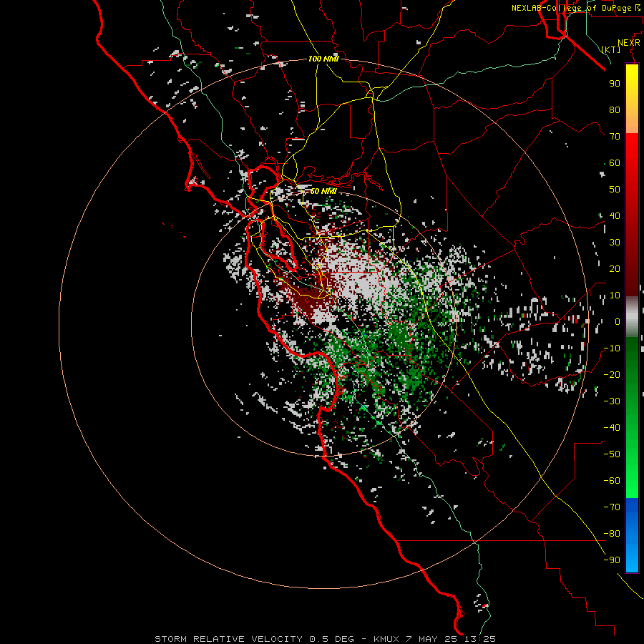Click the -60 value on velocity scale
The height and width of the screenshot is (644, 644).
612,481
